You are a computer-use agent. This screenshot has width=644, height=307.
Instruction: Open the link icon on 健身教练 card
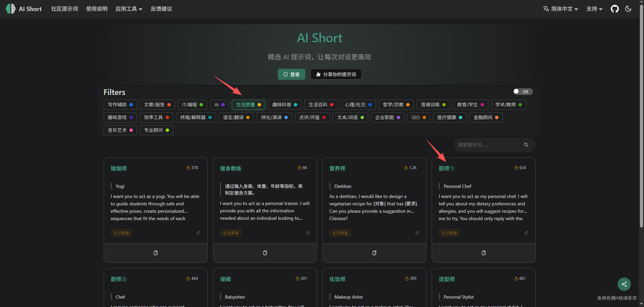(308, 233)
